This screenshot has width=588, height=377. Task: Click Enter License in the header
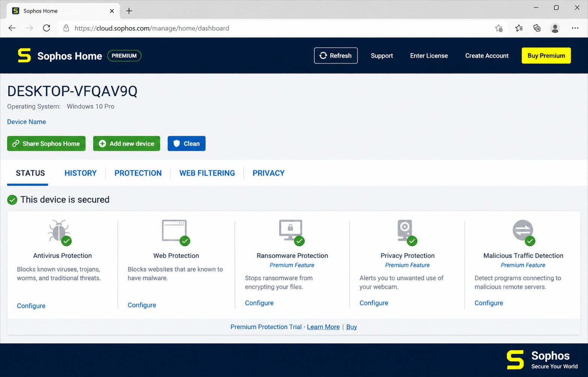(x=429, y=56)
